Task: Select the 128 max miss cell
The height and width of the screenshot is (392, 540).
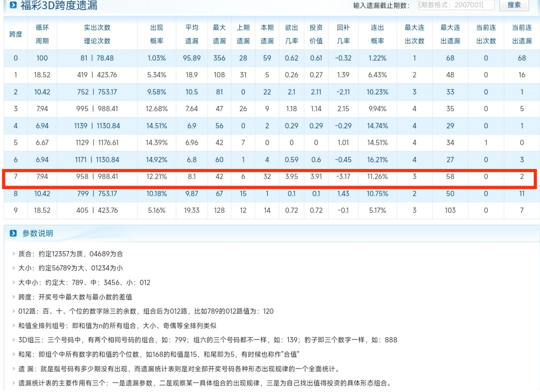Action: point(219,210)
